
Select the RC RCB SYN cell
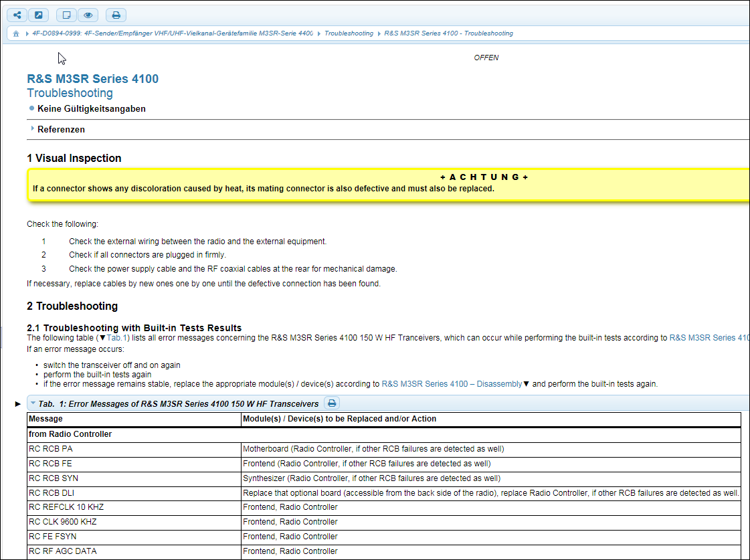(x=134, y=478)
